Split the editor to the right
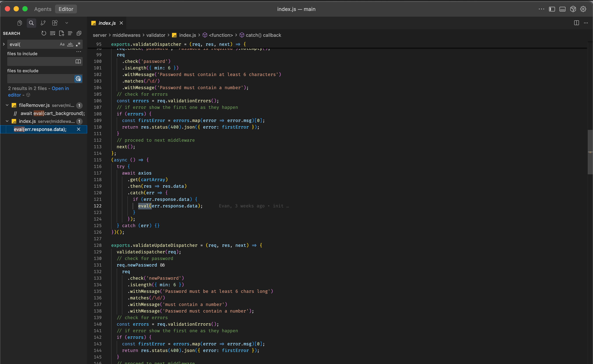Viewport: 593px width, 364px height. (x=576, y=23)
